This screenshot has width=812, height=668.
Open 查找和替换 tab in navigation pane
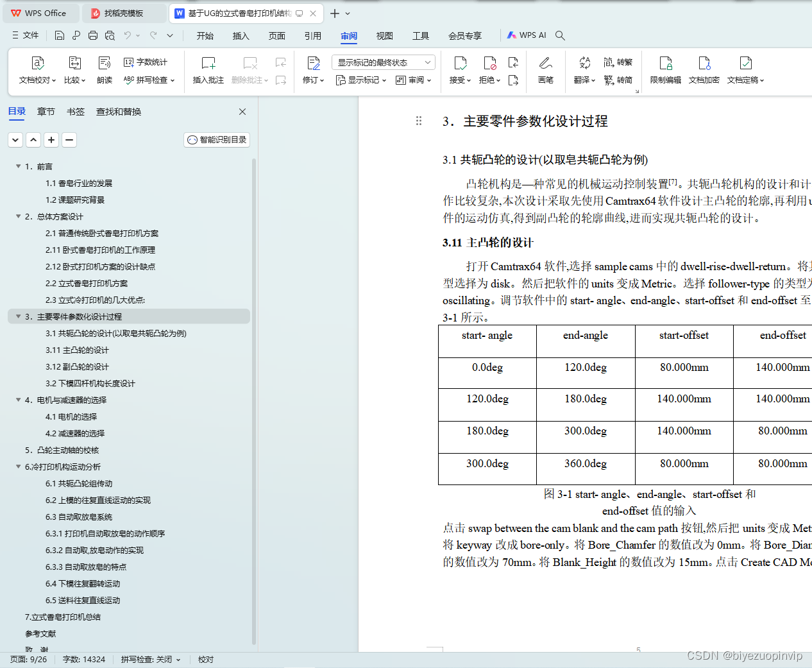tap(119, 112)
